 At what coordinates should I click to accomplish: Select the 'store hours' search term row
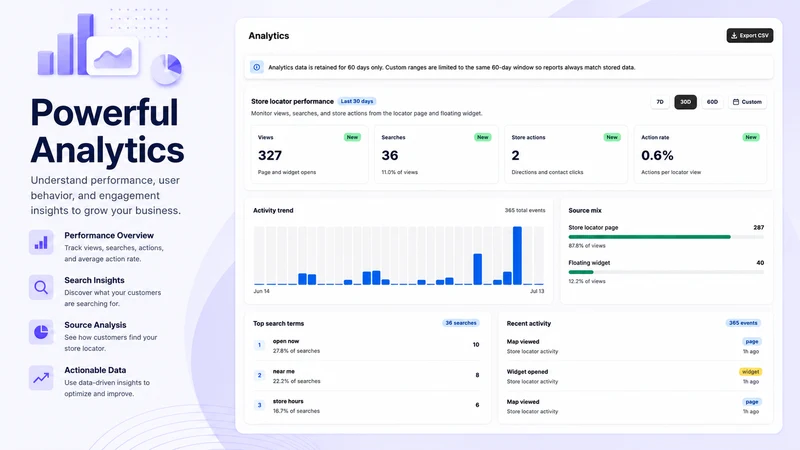tap(367, 406)
